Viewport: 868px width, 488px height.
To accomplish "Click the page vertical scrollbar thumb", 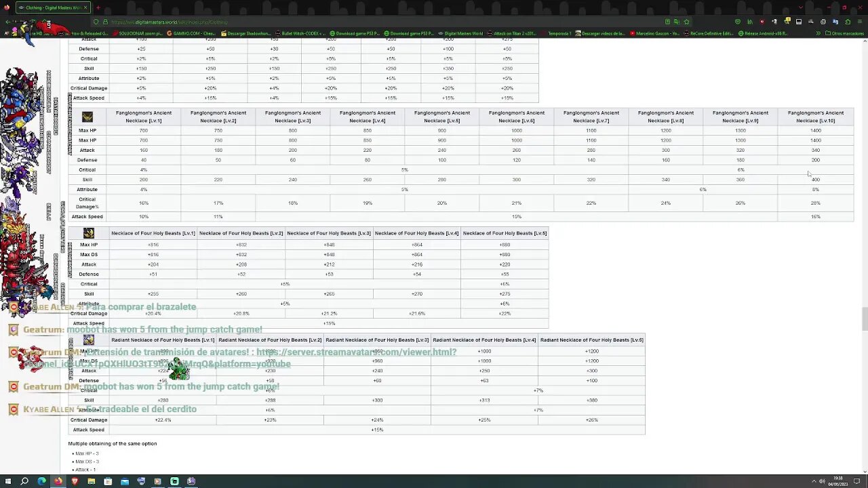I will (x=864, y=319).
